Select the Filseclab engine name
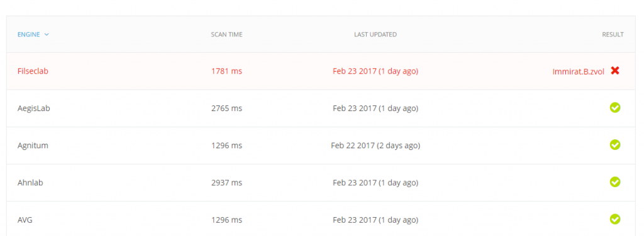 pyautogui.click(x=33, y=71)
